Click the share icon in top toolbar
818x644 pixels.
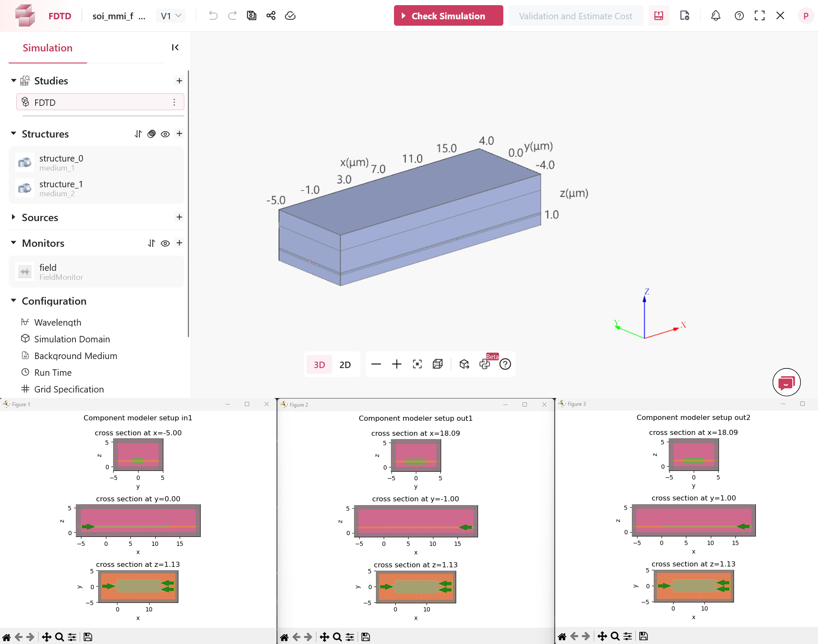(x=271, y=16)
